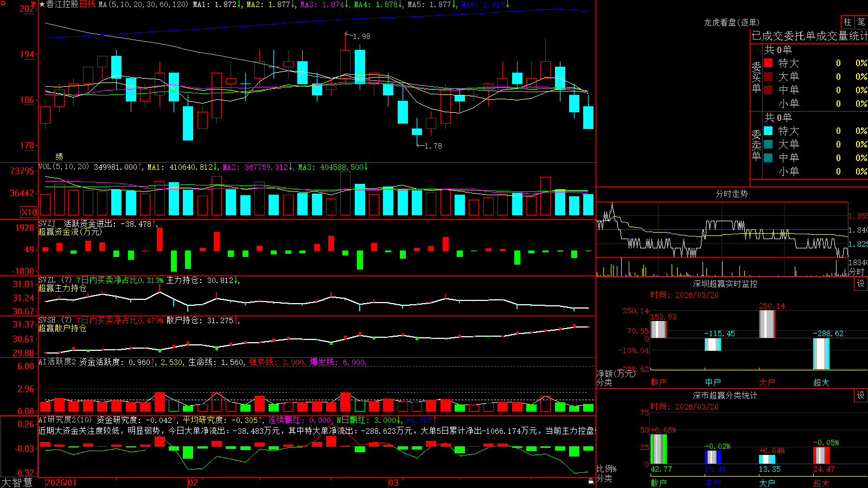Image resolution: width=868 pixels, height=488 pixels.
Task: Click the AI活跃度2 indicator label
Action: tap(58, 362)
